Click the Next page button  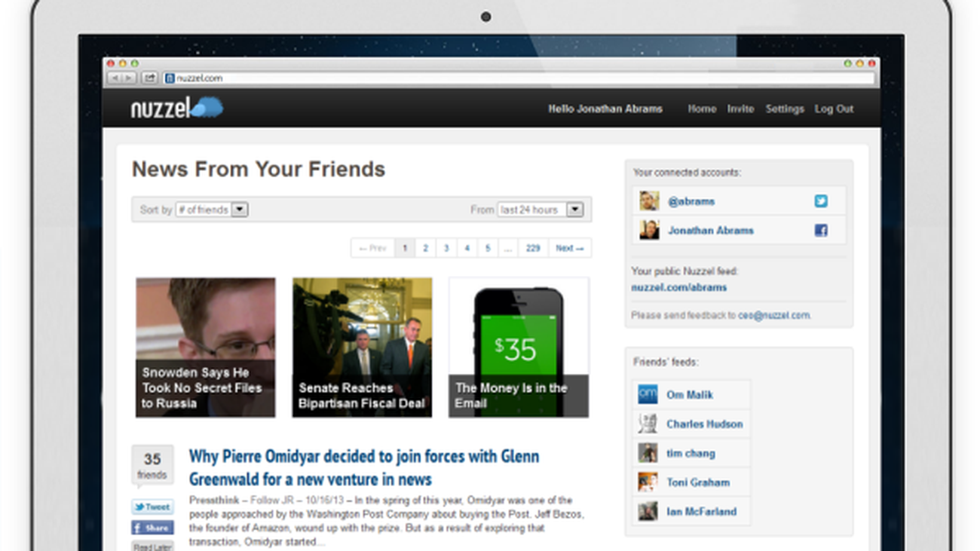569,248
